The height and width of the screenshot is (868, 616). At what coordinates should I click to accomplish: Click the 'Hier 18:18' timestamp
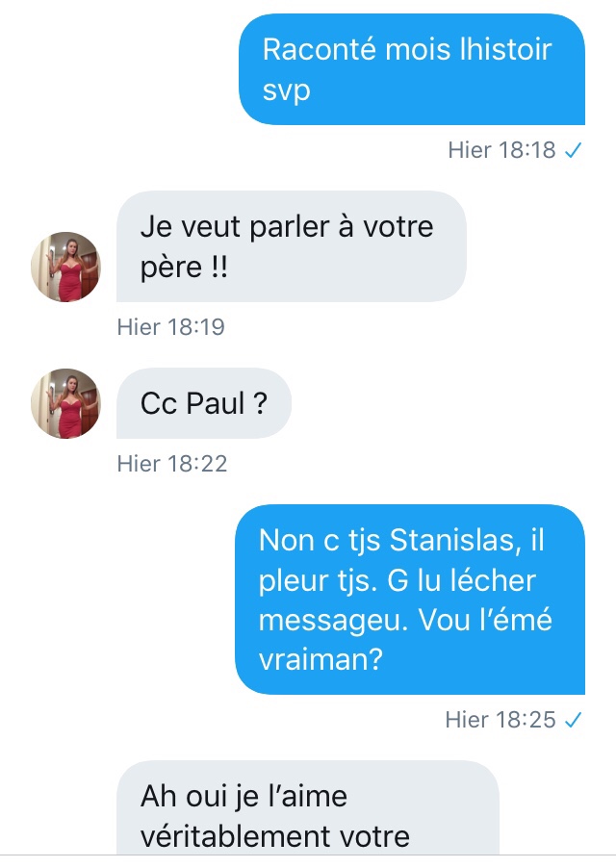tap(501, 150)
